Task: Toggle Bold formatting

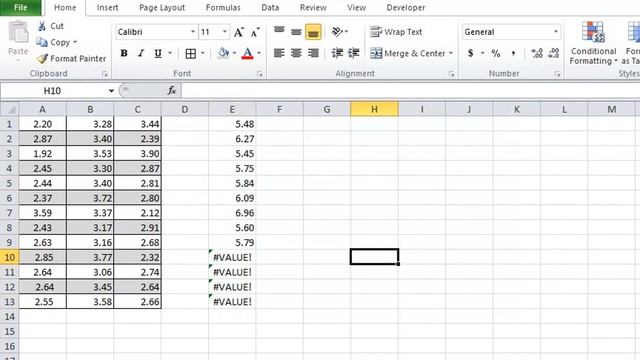Action: point(124,53)
